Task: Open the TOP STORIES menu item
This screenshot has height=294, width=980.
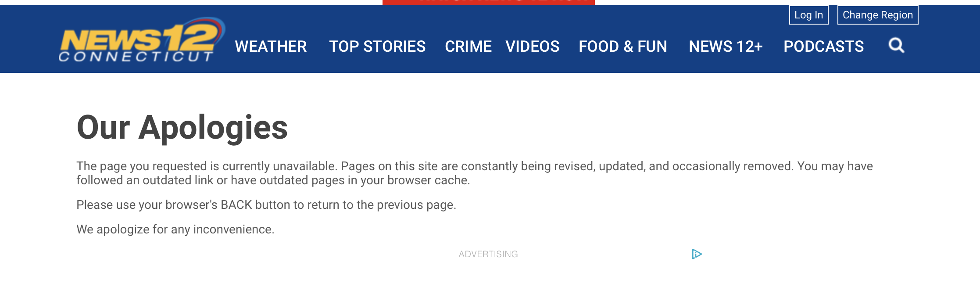Action: [377, 47]
